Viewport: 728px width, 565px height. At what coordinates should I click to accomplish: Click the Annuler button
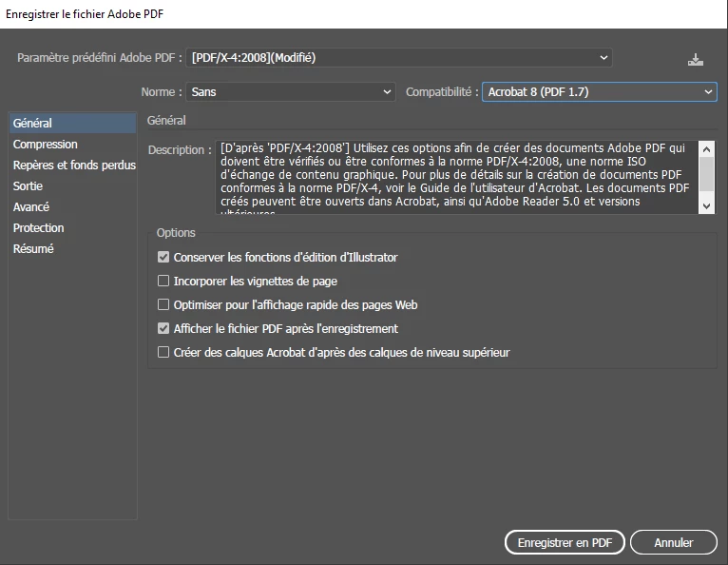tap(673, 542)
